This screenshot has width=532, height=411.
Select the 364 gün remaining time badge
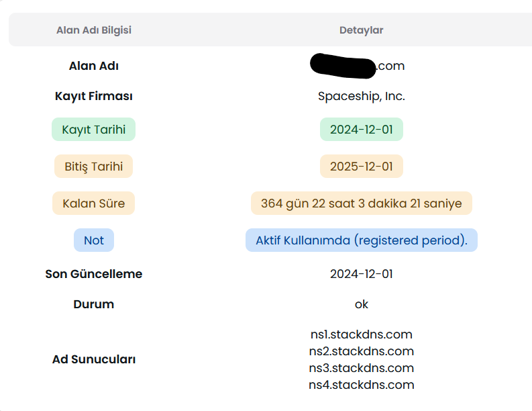362,203
